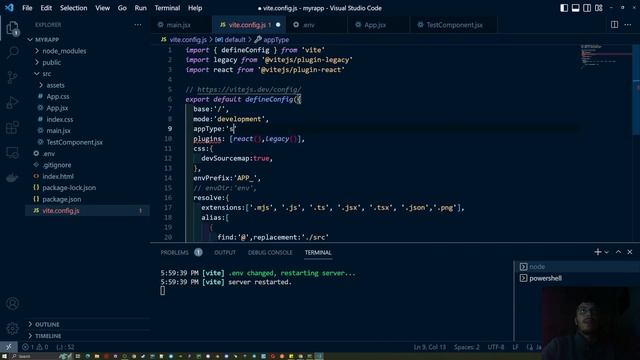Open the File menu
Viewport: 640px width, 360px height.
coord(27,8)
